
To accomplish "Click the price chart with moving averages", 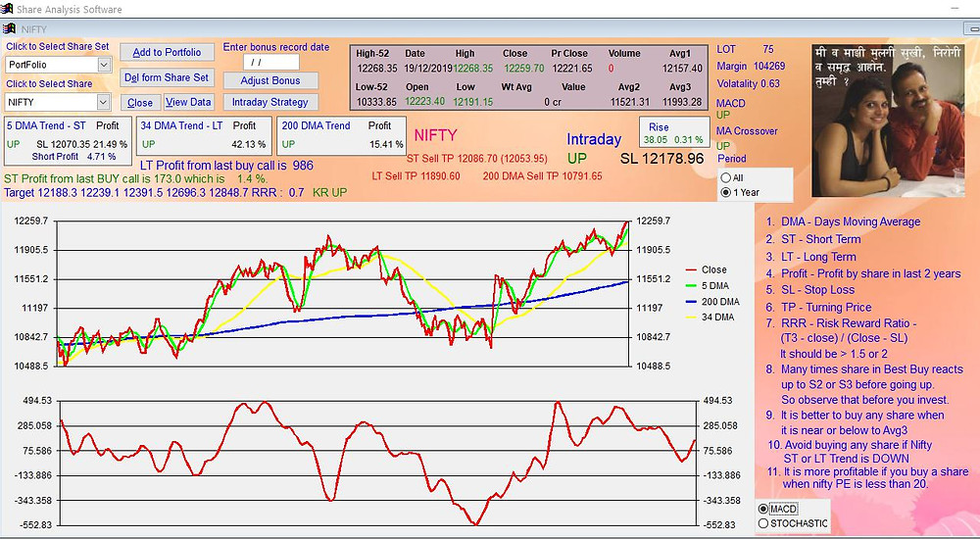I will [x=342, y=293].
